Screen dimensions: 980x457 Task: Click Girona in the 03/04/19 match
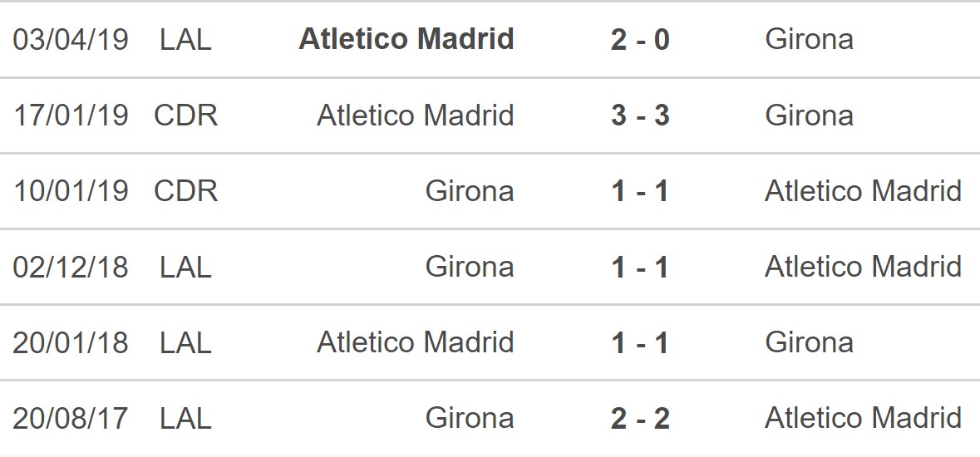click(809, 39)
